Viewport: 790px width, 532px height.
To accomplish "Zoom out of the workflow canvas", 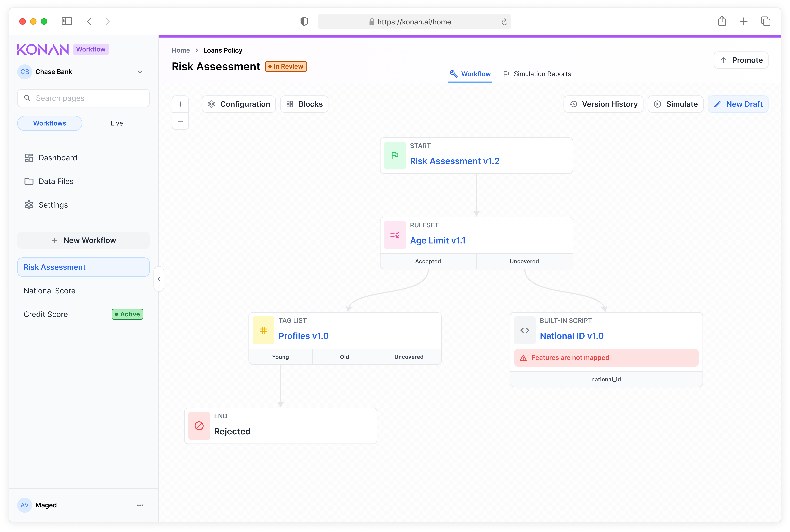I will coord(180,121).
